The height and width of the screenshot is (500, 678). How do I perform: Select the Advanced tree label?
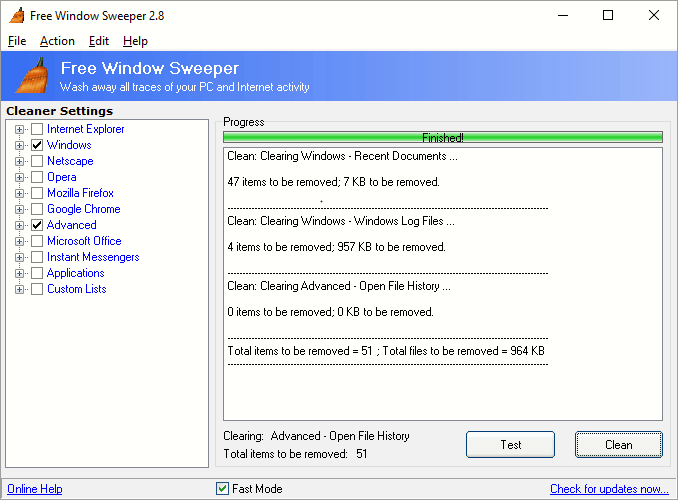pyautogui.click(x=72, y=225)
